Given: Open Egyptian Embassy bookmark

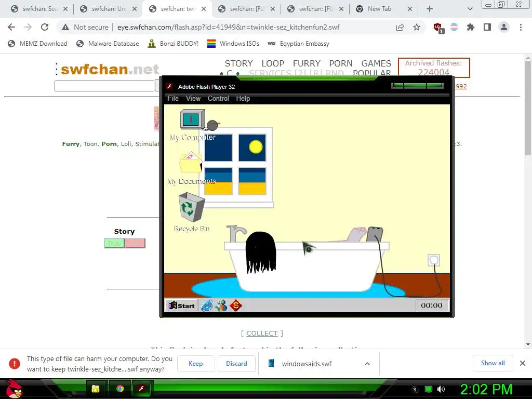Looking at the screenshot, I should point(299,44).
